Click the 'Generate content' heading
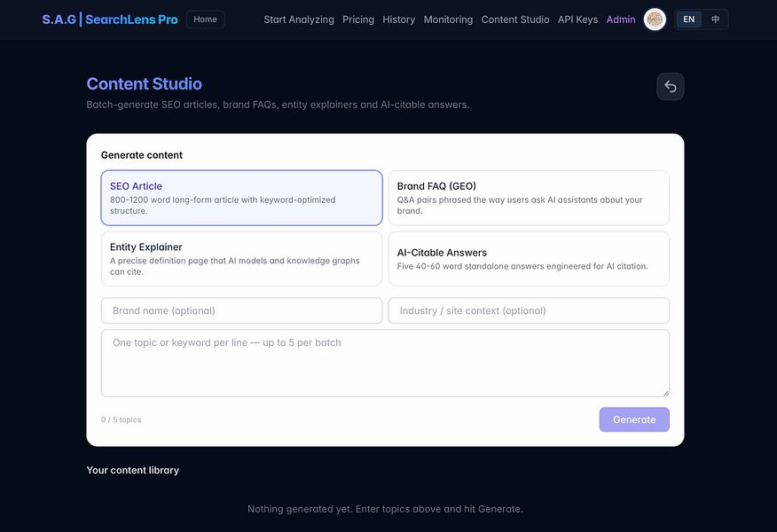 [142, 155]
